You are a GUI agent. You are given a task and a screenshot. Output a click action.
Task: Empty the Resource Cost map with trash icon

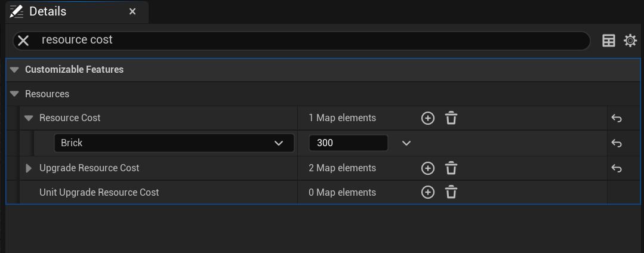coord(451,118)
